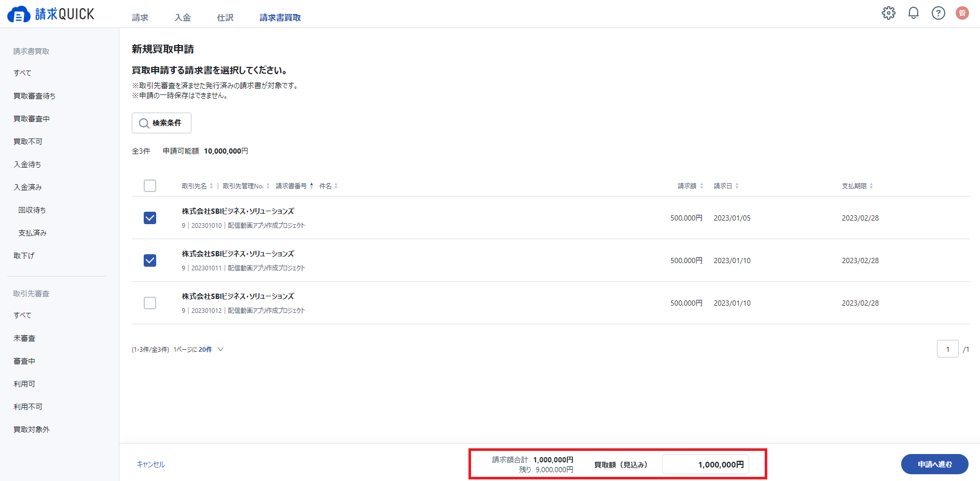
Task: Uncheck invoice 202301010 checkbox
Action: 150,218
